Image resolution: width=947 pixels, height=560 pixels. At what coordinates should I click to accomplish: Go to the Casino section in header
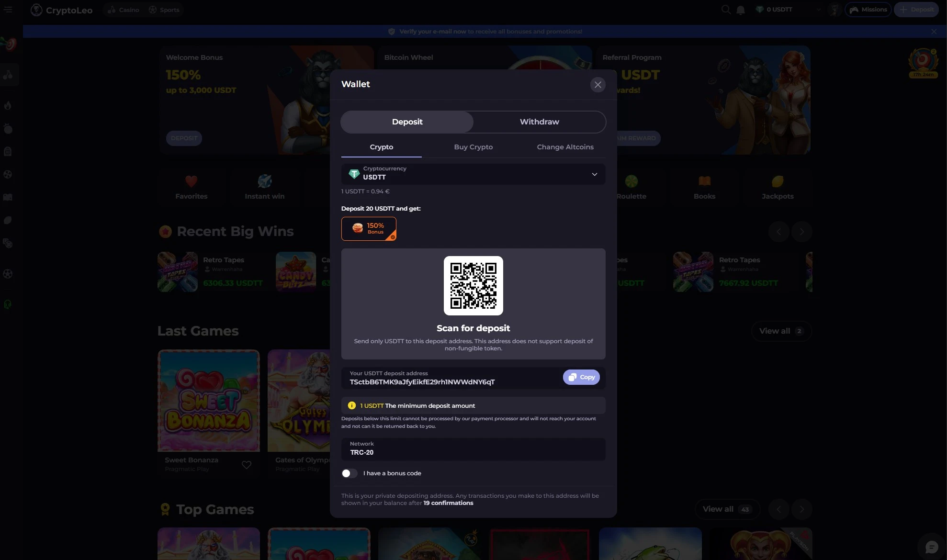point(124,10)
